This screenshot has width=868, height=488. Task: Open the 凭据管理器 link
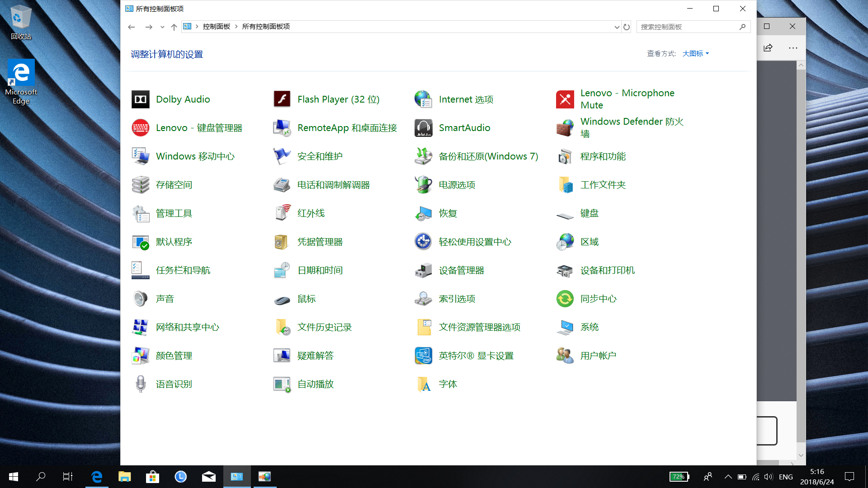click(x=320, y=242)
